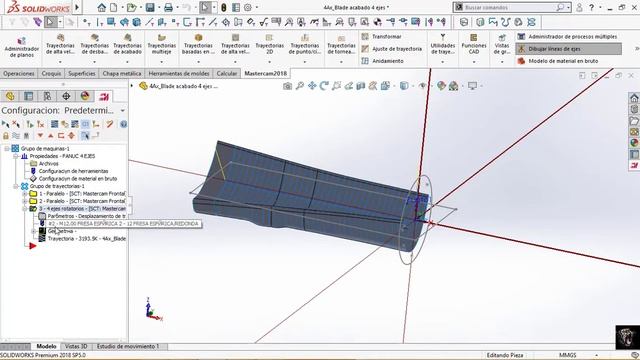
Task: Click the blue help icon in toolpath manager
Action: [123, 124]
